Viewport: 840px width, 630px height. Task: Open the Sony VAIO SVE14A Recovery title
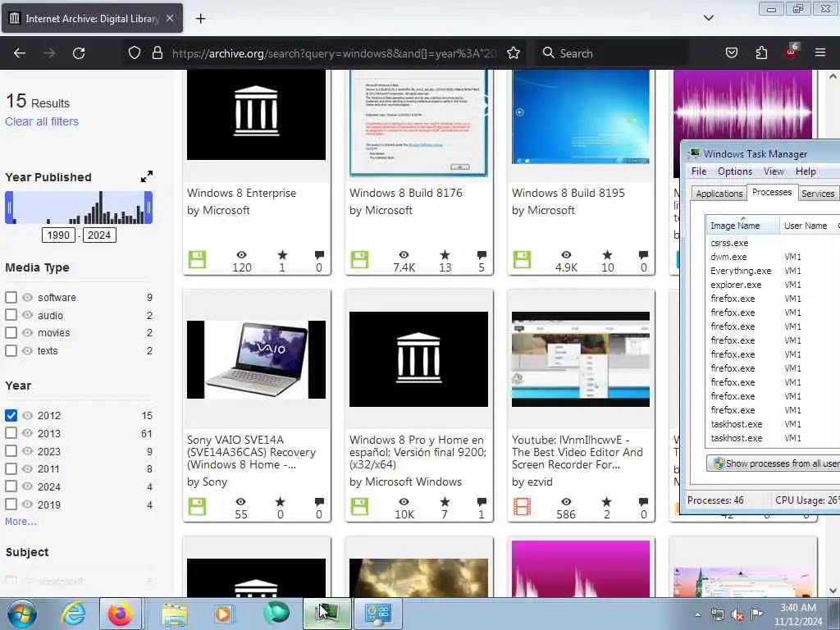pos(251,452)
